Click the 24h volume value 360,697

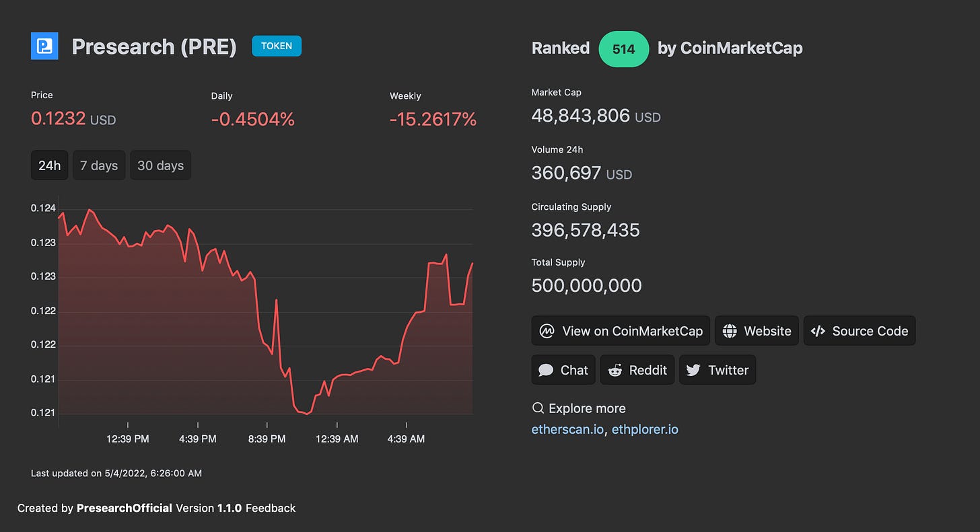coord(566,173)
